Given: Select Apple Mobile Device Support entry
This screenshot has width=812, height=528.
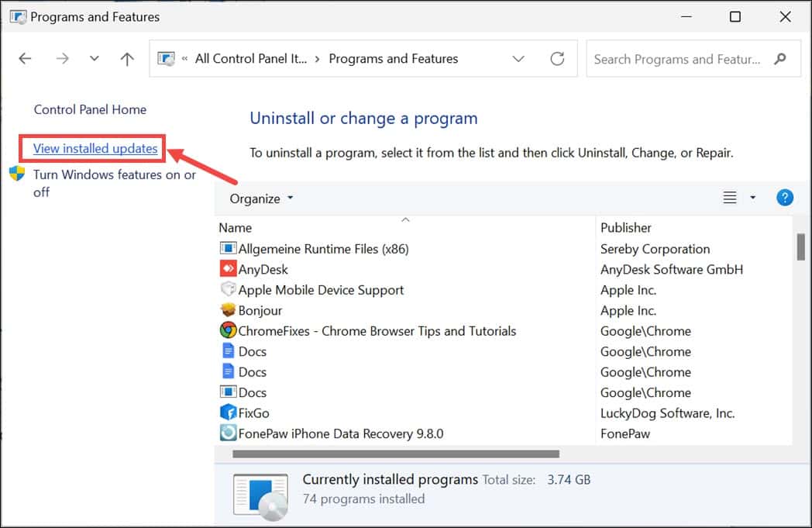Looking at the screenshot, I should tap(321, 290).
